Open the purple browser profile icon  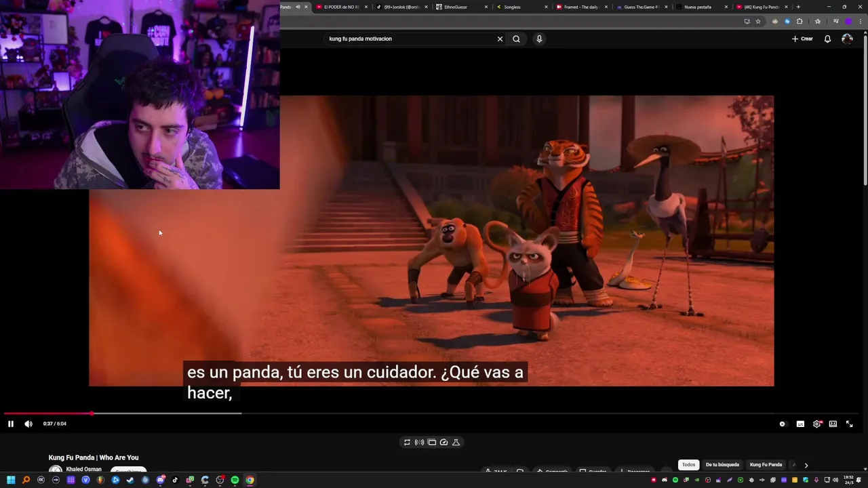[x=848, y=21]
